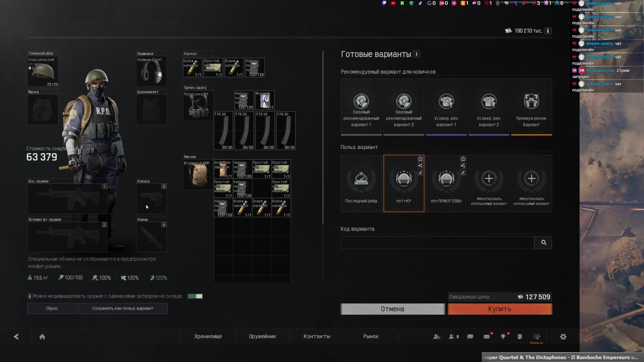Open the Хранилище tab
Screen dimensions: 644x362
pos(208,336)
